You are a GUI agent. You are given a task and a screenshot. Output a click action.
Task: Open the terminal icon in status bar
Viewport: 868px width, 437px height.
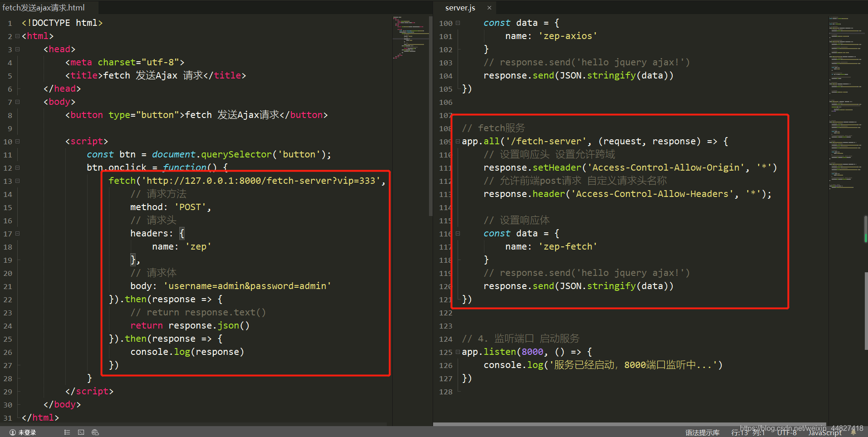(x=81, y=432)
